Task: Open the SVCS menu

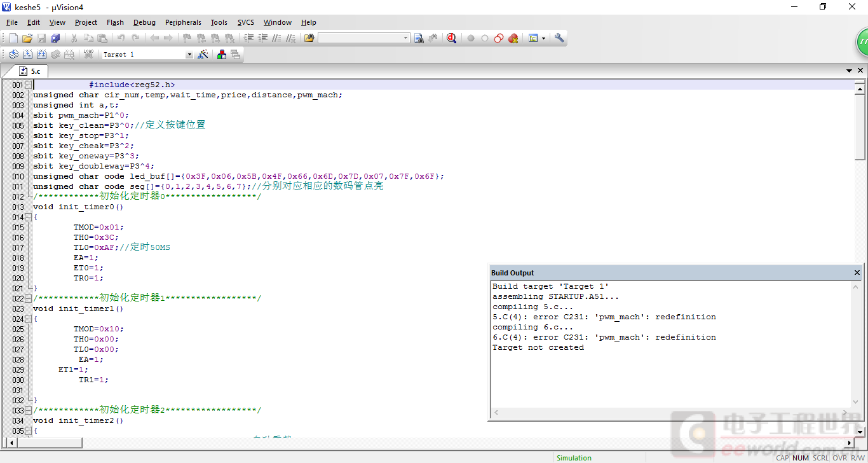Action: click(x=246, y=22)
